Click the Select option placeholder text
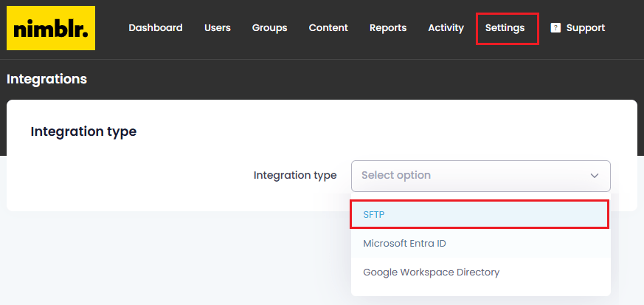Image resolution: width=644 pixels, height=305 pixels. click(396, 176)
